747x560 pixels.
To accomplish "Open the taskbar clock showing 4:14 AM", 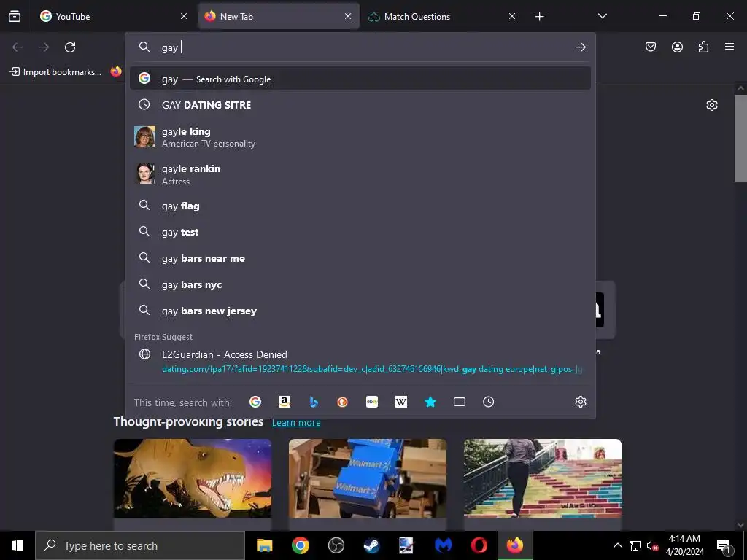I will (684, 545).
